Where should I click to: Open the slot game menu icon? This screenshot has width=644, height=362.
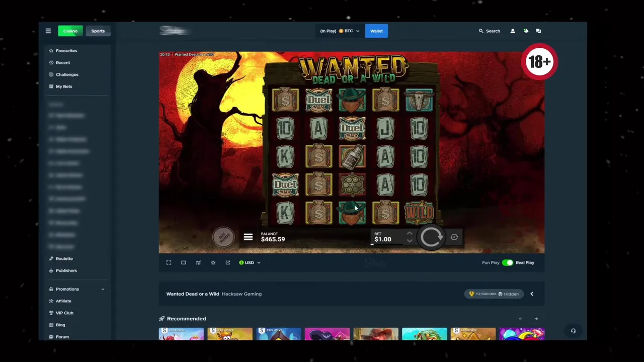(248, 237)
